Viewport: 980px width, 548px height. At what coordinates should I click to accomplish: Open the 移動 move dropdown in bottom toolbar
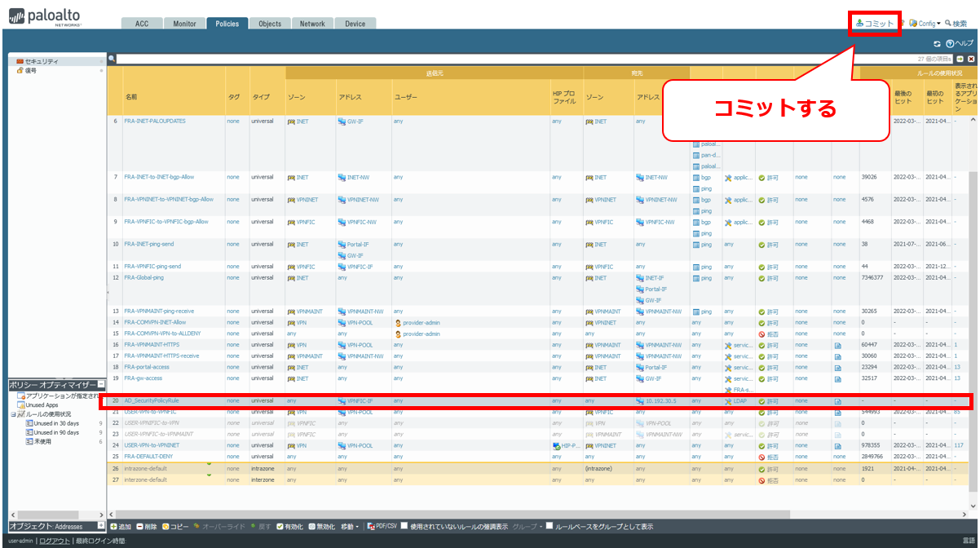(349, 527)
